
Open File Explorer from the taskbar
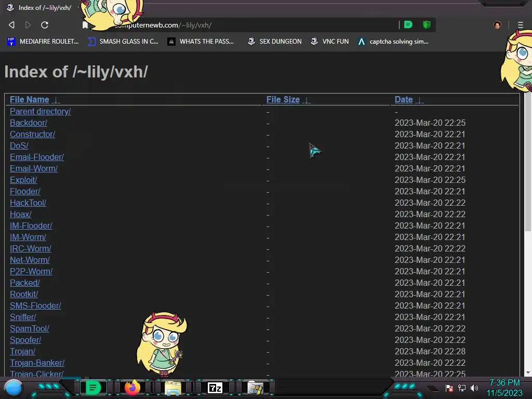point(172,388)
